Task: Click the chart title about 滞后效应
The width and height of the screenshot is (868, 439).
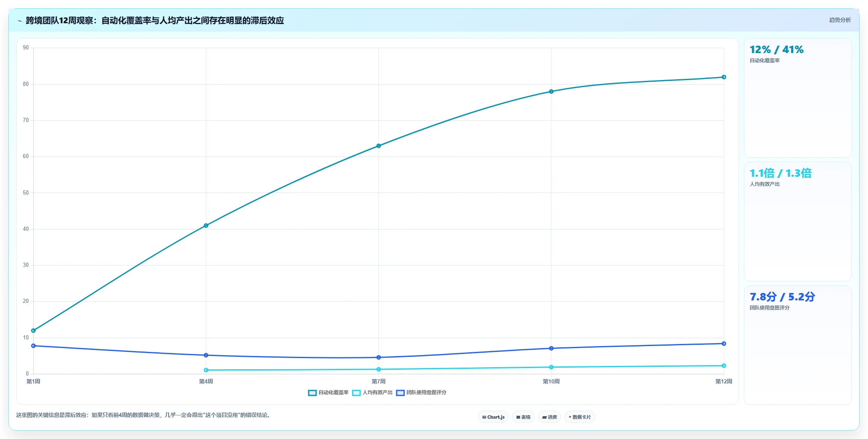Action: (x=155, y=21)
